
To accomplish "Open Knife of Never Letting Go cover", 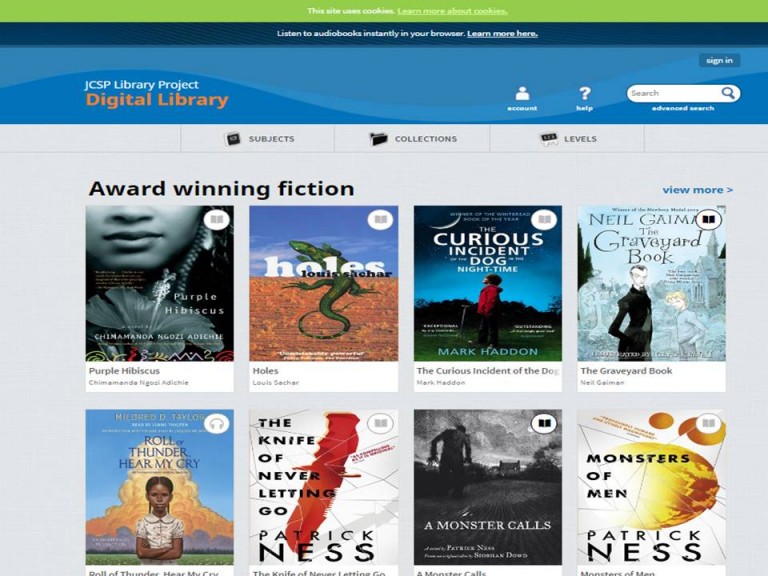I will click(x=324, y=487).
